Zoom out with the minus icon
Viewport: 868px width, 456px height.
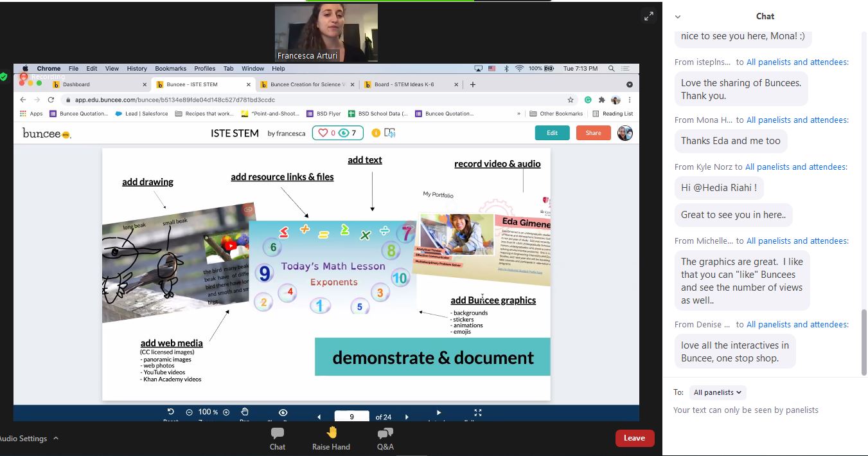click(190, 412)
